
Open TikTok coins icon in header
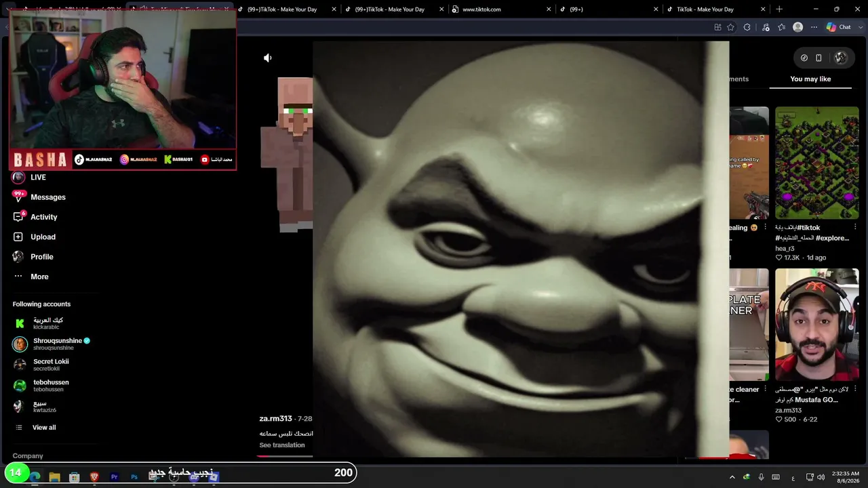[x=804, y=58]
